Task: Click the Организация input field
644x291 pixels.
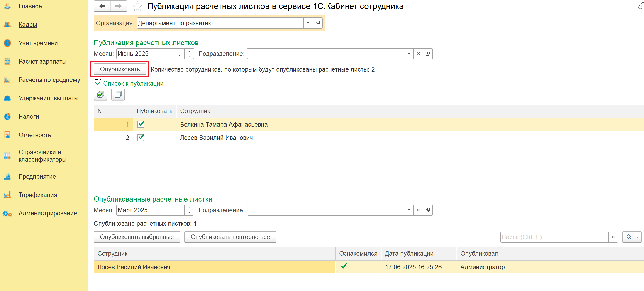Action: point(220,23)
